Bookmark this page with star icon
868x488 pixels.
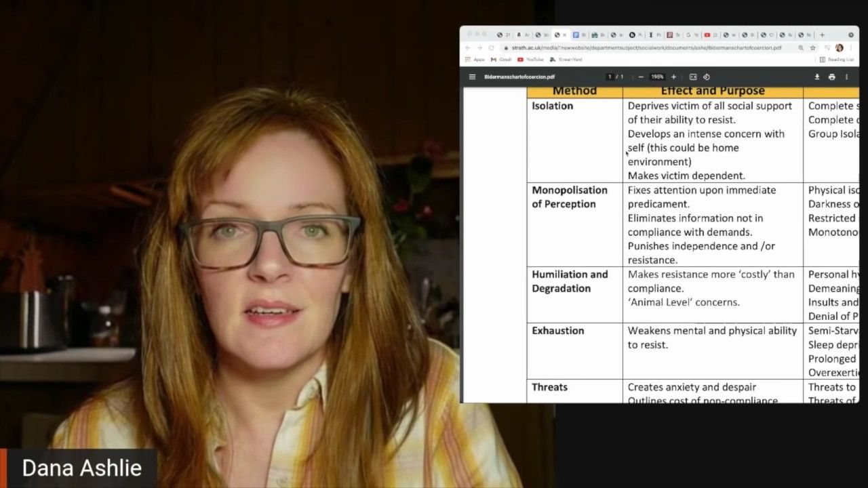pyautogui.click(x=812, y=48)
